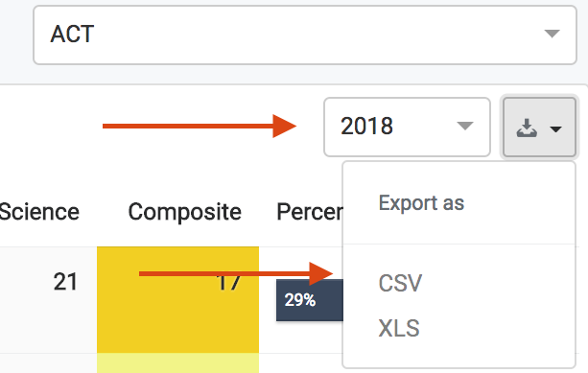Image resolution: width=588 pixels, height=373 pixels.
Task: Expand the ACT selector using its arrow
Action: (x=552, y=34)
